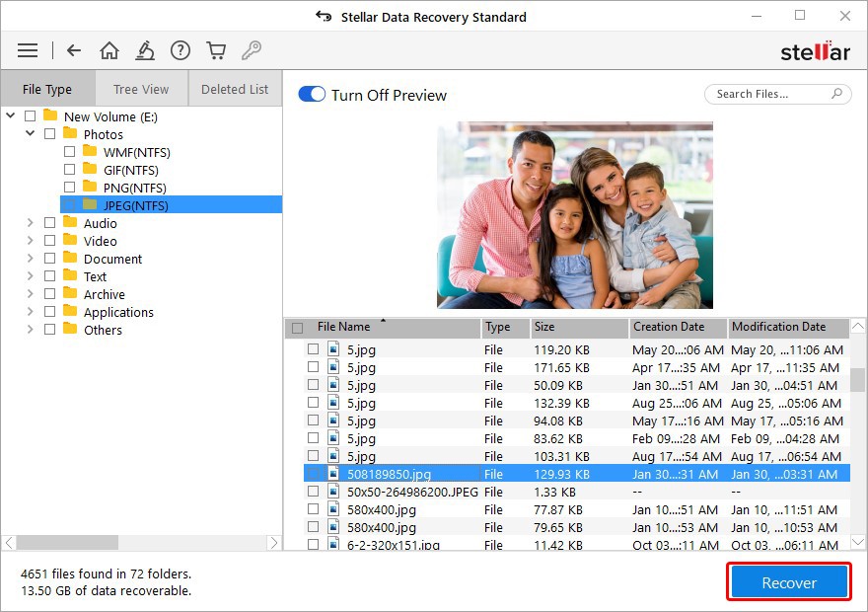Click the shopping cart buy icon
Screen dimensions: 868x612
tap(216, 50)
